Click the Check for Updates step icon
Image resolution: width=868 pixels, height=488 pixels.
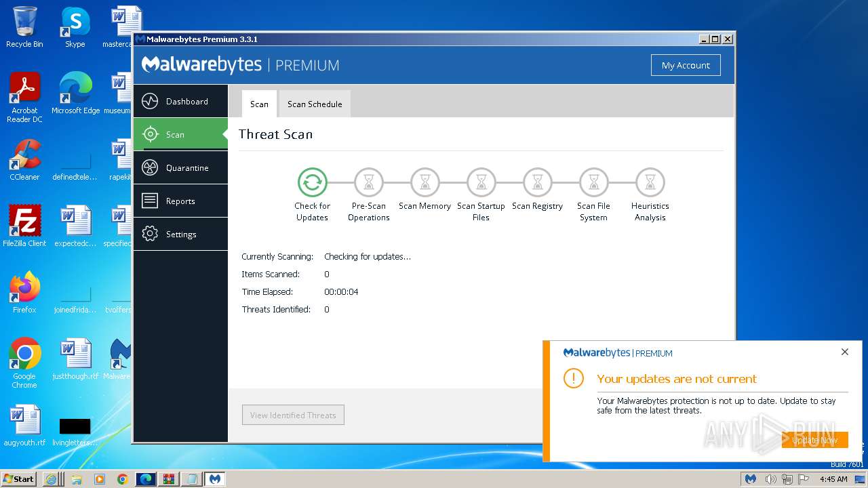coord(313,182)
